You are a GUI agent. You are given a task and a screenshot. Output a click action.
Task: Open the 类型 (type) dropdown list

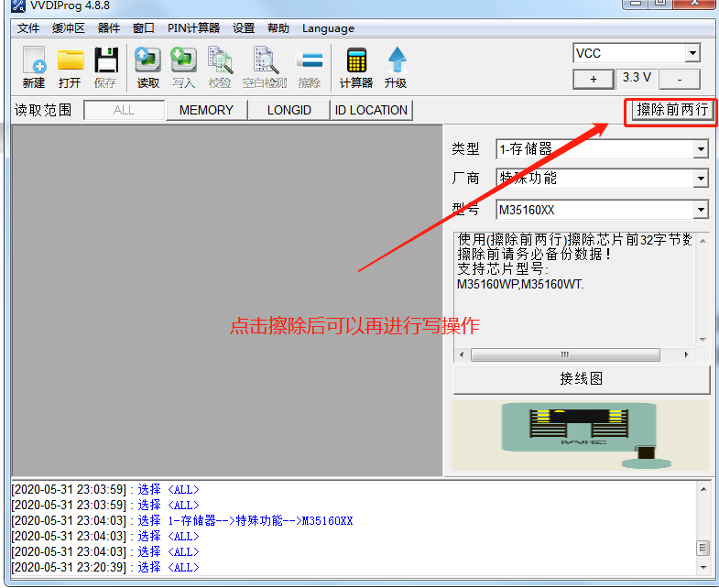[x=701, y=148]
